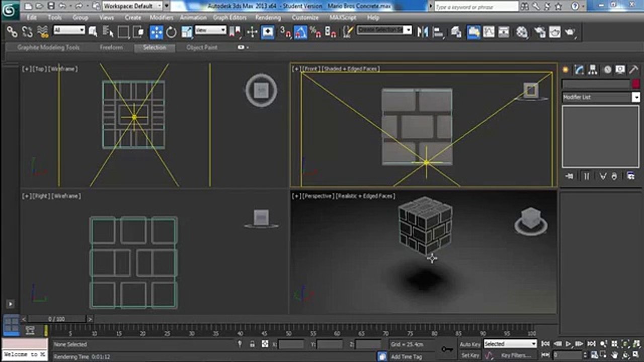The height and width of the screenshot is (362, 644).
Task: Activate Select and Rotate tool
Action: coord(172,32)
